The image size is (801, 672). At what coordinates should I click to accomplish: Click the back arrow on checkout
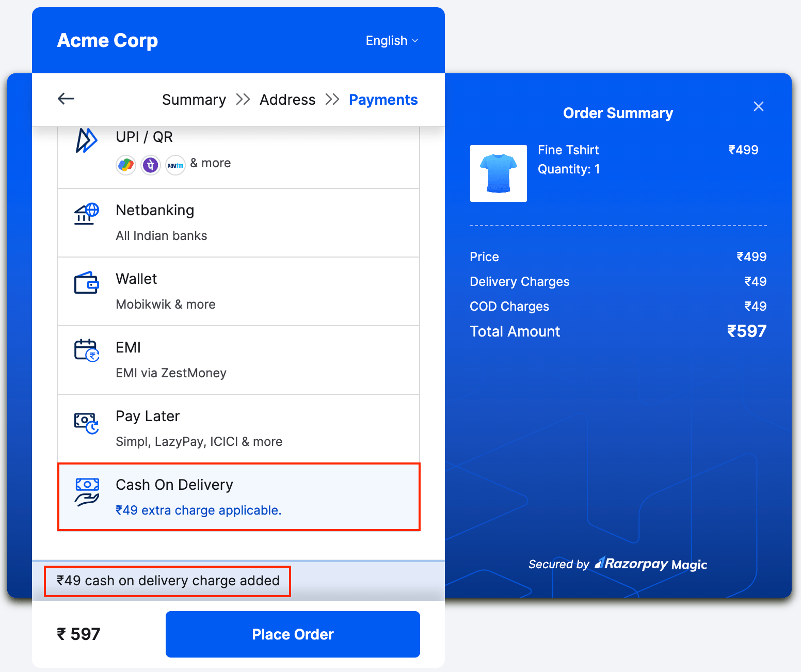pyautogui.click(x=66, y=98)
